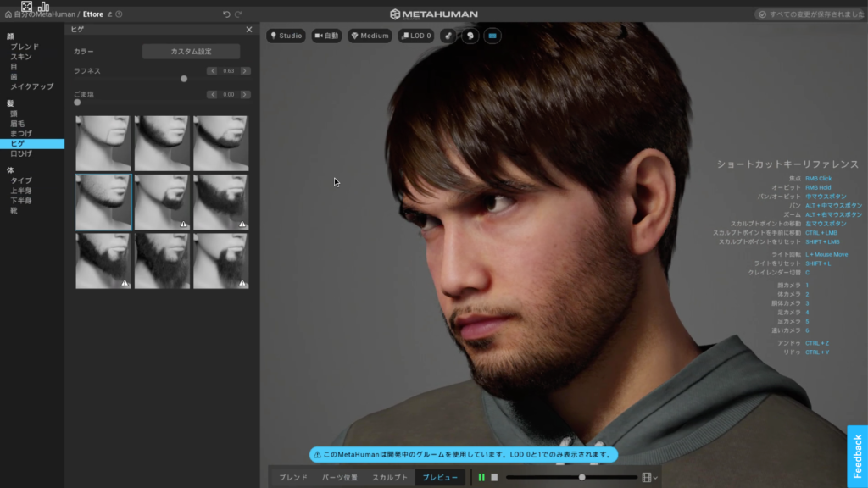The width and height of the screenshot is (868, 488).
Task: Select the short full beard thumbnail in the first row's middle
Action: pos(162,143)
